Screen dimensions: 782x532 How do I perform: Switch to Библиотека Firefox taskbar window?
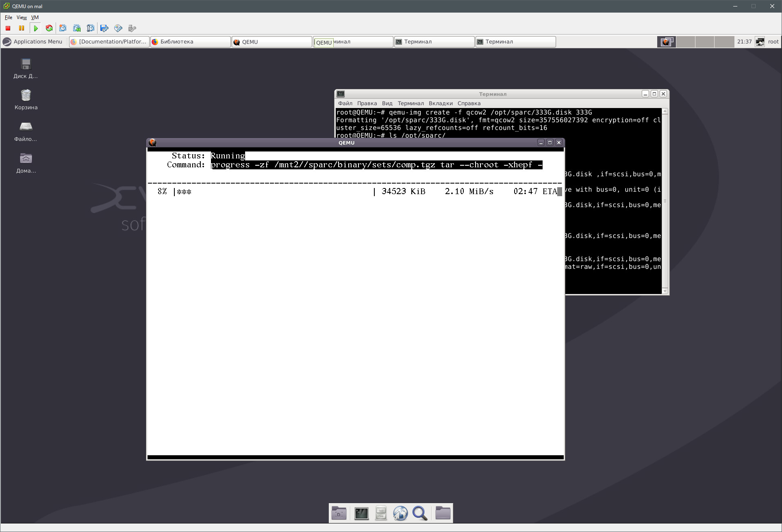[190, 41]
